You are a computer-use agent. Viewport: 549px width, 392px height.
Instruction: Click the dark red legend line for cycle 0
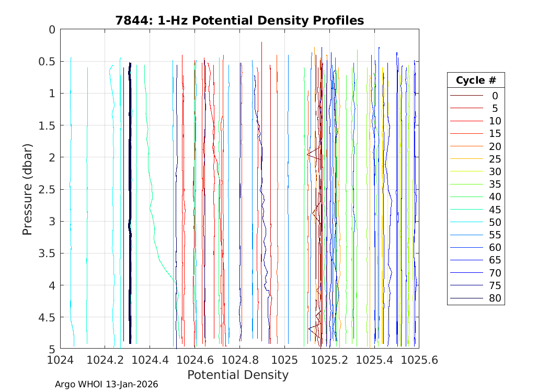click(x=467, y=96)
